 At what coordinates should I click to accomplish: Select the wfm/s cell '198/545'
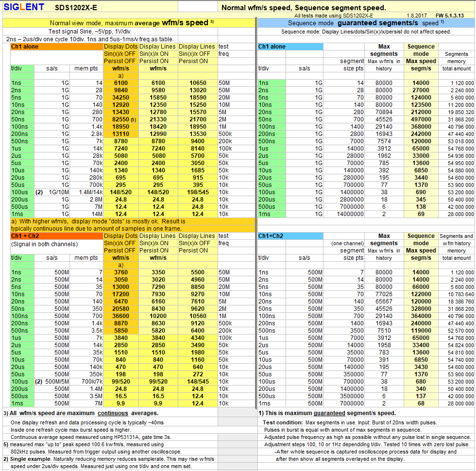[x=198, y=192]
